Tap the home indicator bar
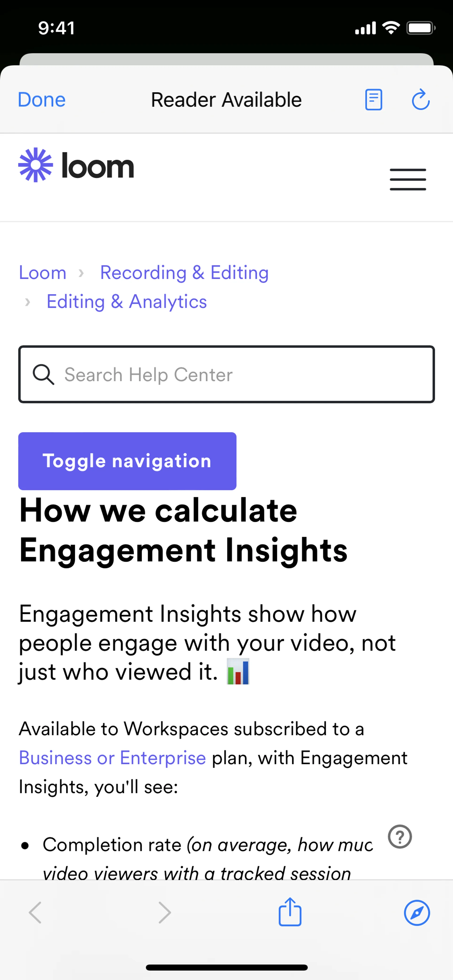 coord(226,968)
